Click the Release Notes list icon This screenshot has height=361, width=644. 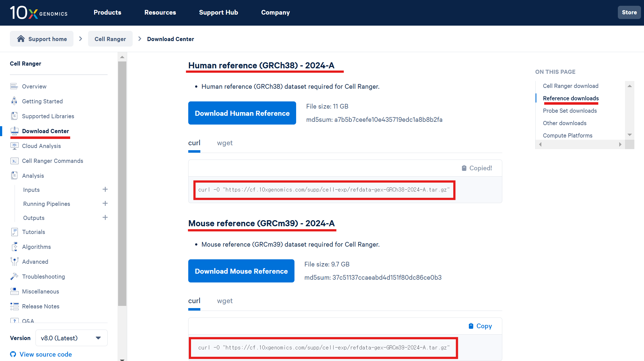coord(14,306)
